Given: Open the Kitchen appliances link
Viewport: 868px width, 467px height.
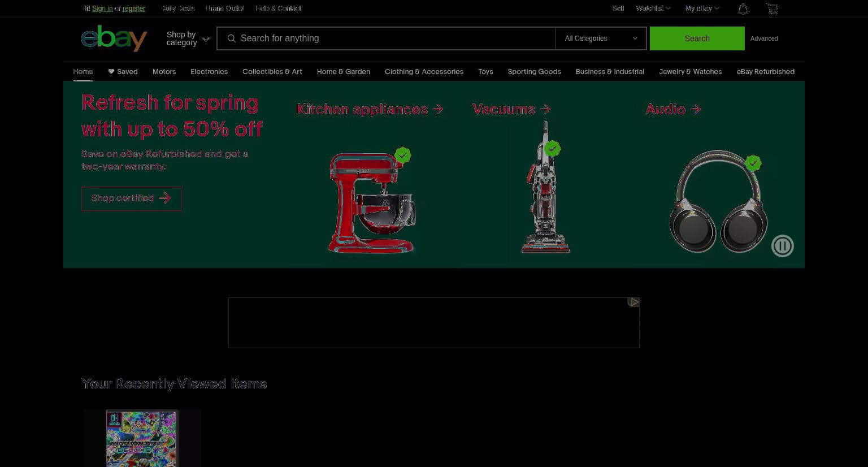Looking at the screenshot, I should [370, 109].
